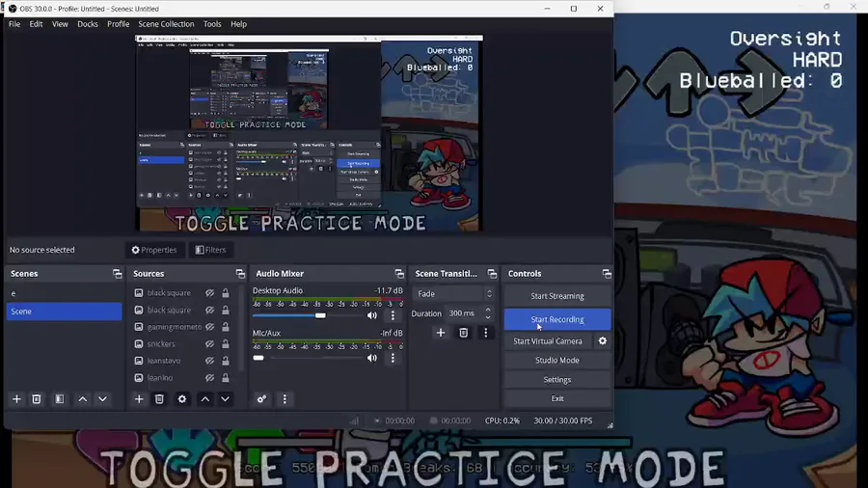
Task: Toggle visibility of leanstavo source
Action: 210,361
